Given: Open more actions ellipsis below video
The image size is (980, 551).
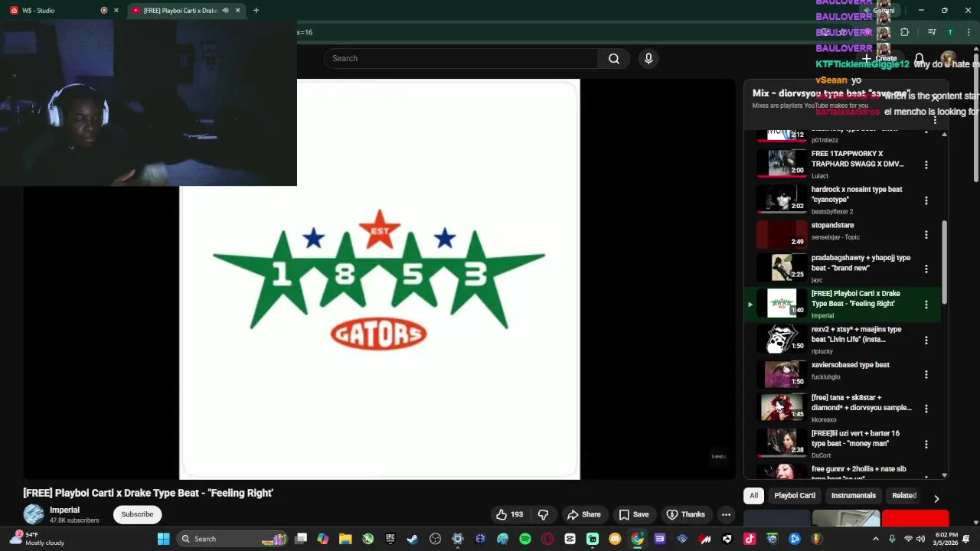Looking at the screenshot, I should click(726, 514).
